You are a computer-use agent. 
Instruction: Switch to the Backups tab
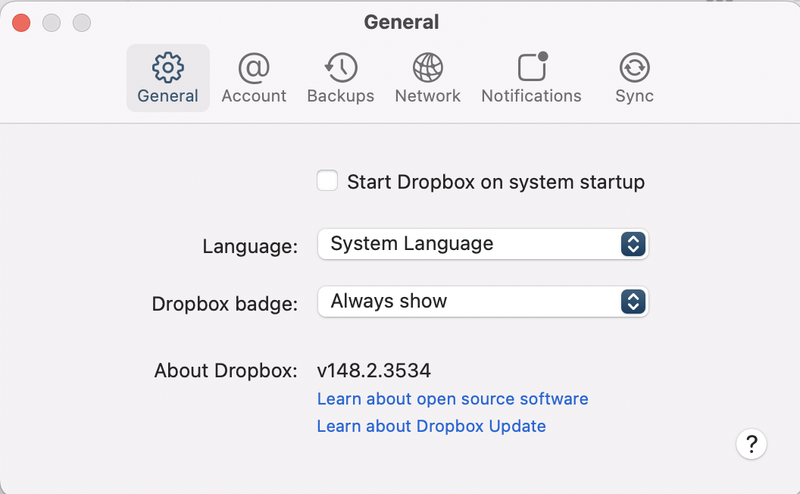(340, 78)
